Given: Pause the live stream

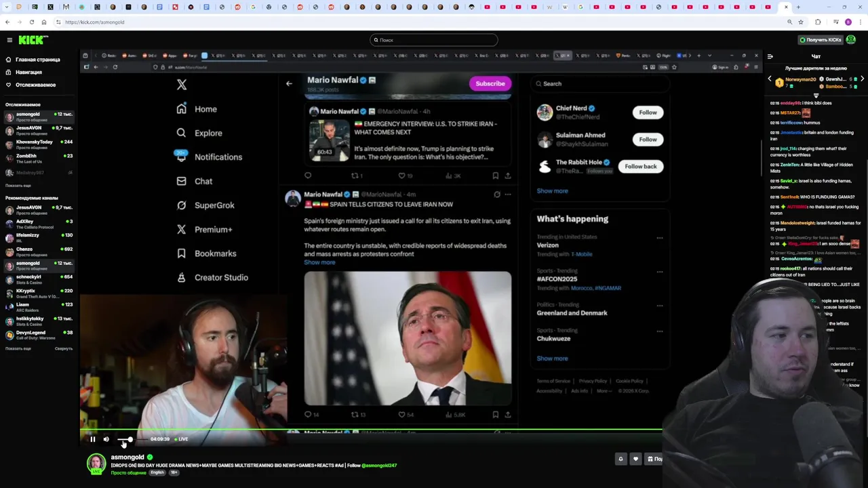Looking at the screenshot, I should (93, 439).
